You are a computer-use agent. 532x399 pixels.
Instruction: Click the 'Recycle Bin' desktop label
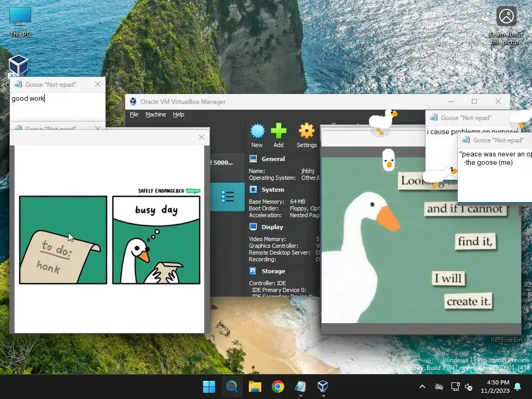point(506,340)
